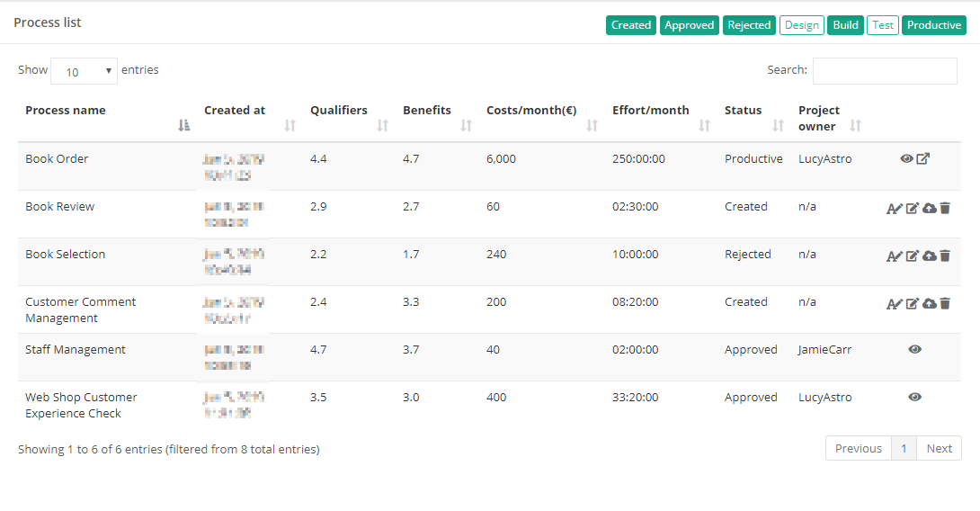Click the 6,000 cost value
The width and height of the screenshot is (980, 511).
(x=502, y=159)
